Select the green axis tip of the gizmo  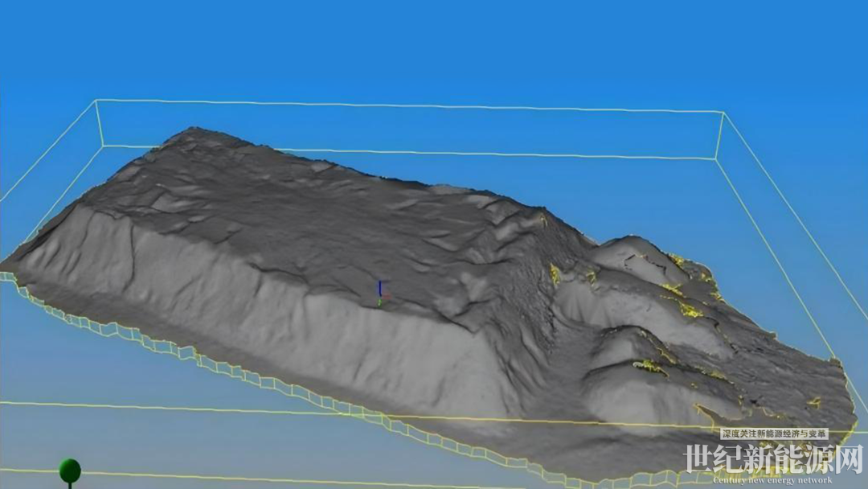pos(379,303)
